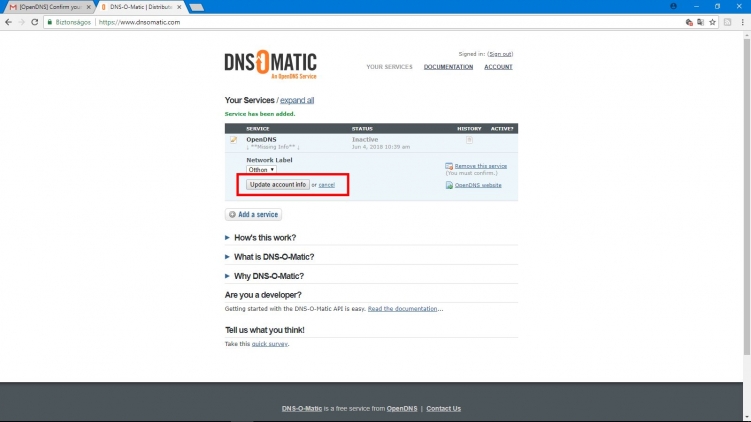Click the 'Tell us what you think!' heading
The width and height of the screenshot is (751, 422).
click(264, 330)
